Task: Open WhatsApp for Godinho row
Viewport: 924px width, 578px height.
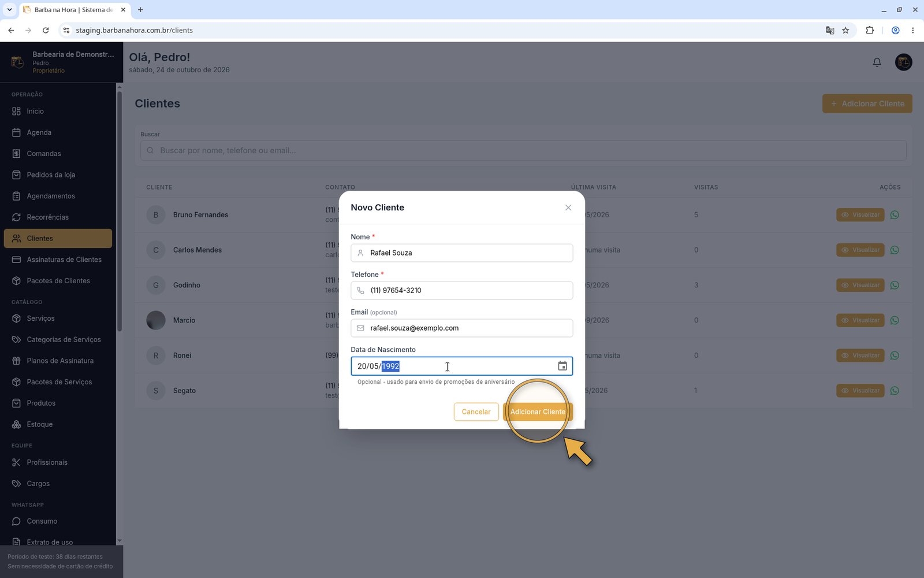Action: point(895,285)
